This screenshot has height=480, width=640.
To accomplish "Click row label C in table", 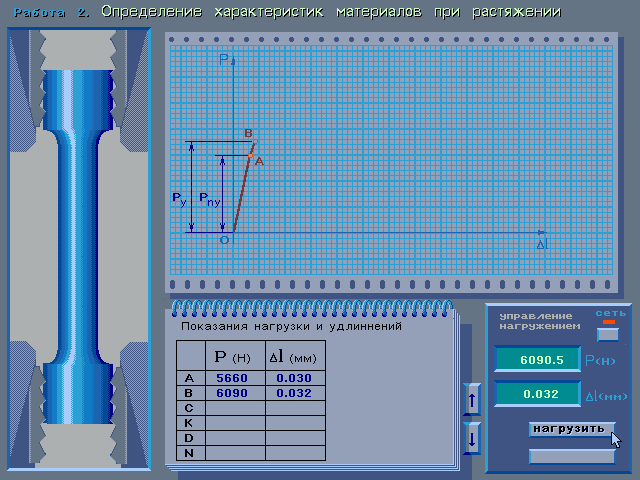I will click(191, 408).
